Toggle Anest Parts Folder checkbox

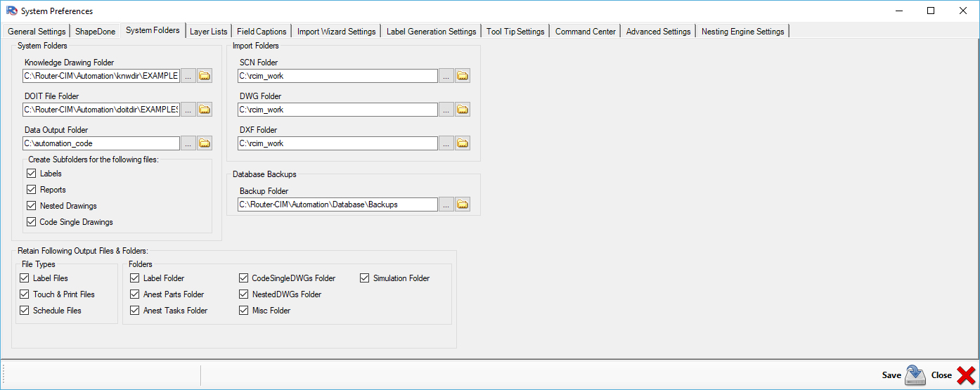pos(135,294)
